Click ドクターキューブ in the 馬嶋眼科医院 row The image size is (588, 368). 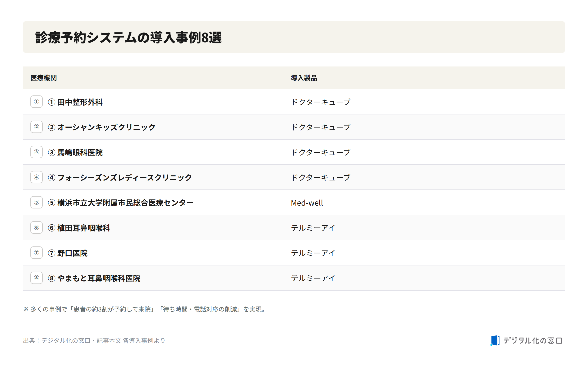coord(321,152)
